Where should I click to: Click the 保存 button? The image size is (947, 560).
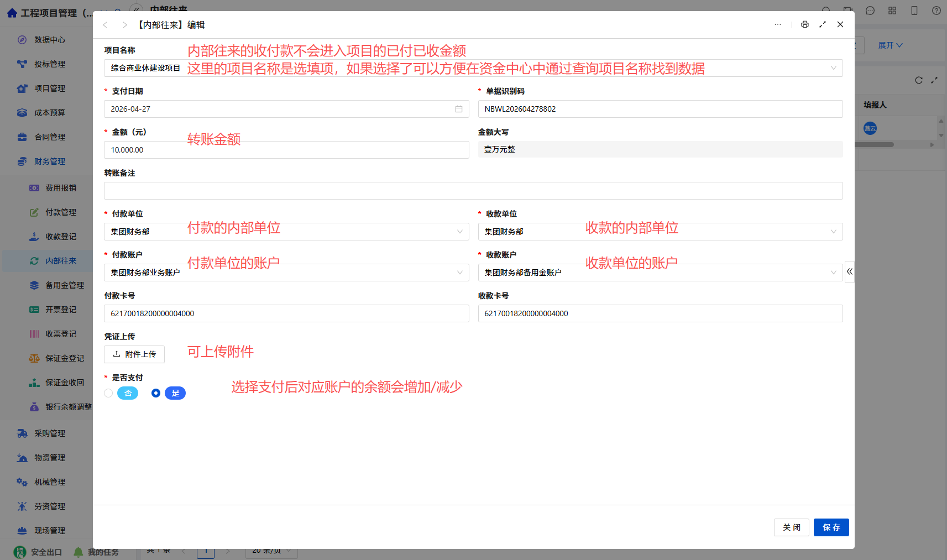831,527
